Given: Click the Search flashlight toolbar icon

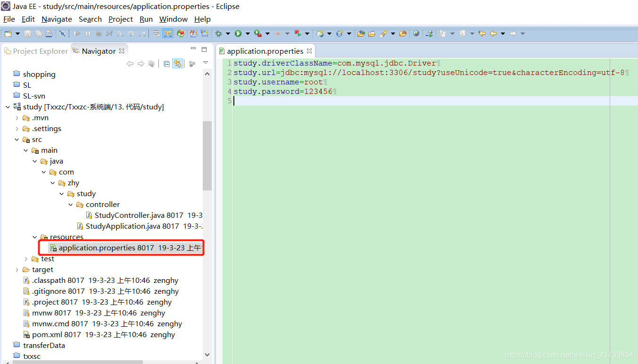Looking at the screenshot, I should coord(383,33).
